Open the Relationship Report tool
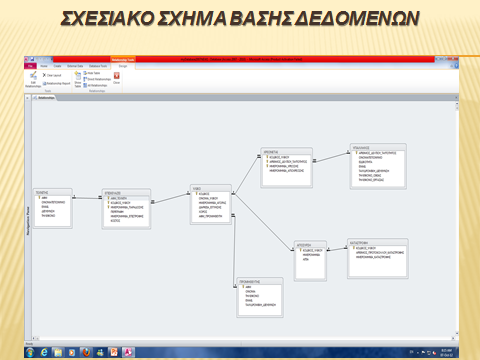This screenshot has height=360, width=480. [56, 83]
